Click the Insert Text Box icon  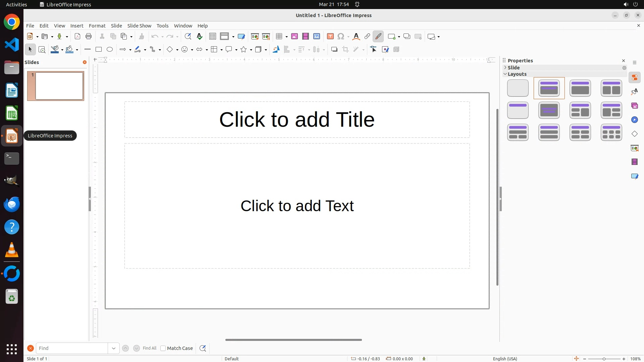pos(330,37)
